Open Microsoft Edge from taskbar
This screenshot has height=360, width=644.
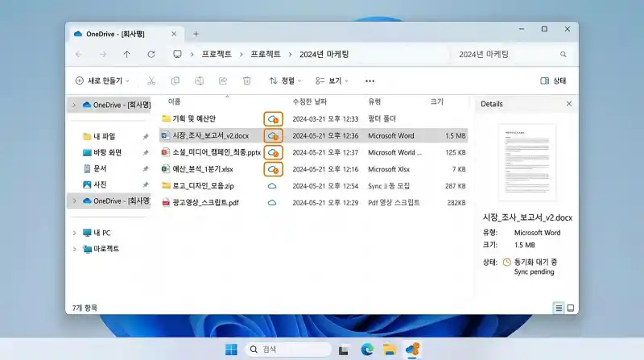pos(367,350)
